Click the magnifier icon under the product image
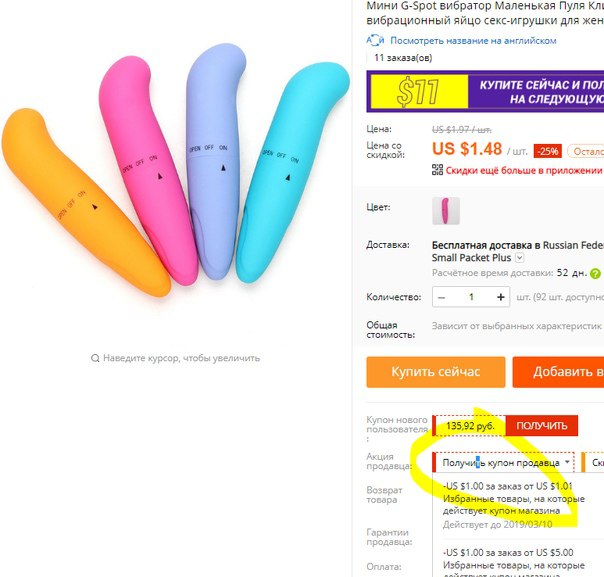 95,358
